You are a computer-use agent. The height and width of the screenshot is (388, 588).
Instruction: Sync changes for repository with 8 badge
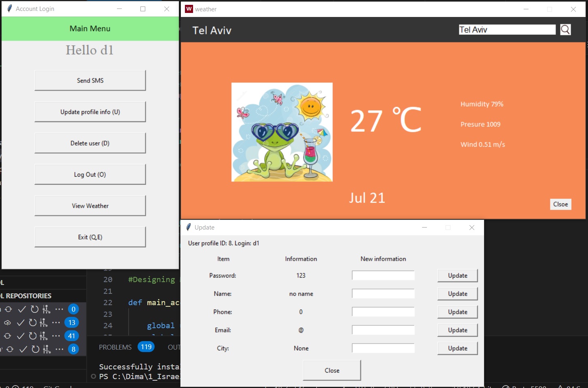[x=10, y=349]
